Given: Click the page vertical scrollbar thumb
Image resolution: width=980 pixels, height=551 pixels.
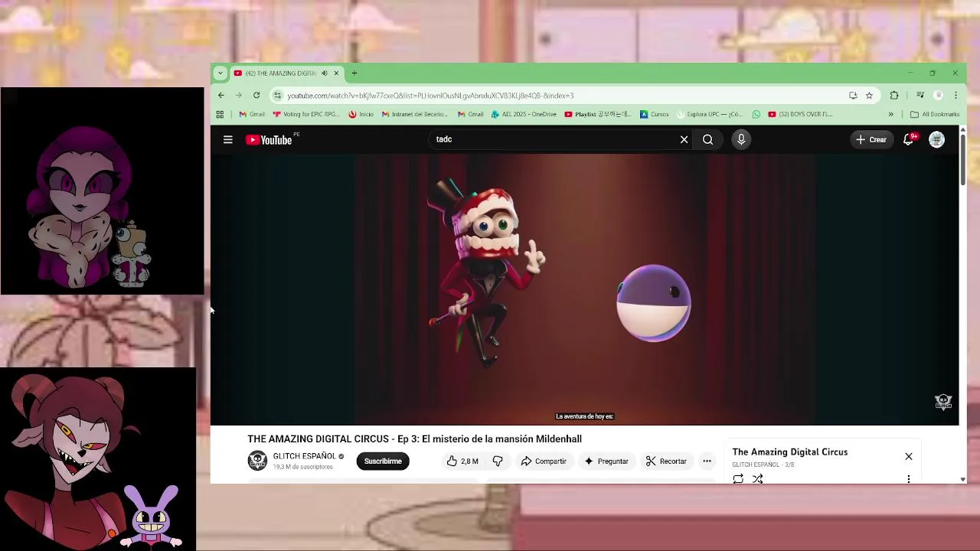Looking at the screenshot, I should (963, 161).
